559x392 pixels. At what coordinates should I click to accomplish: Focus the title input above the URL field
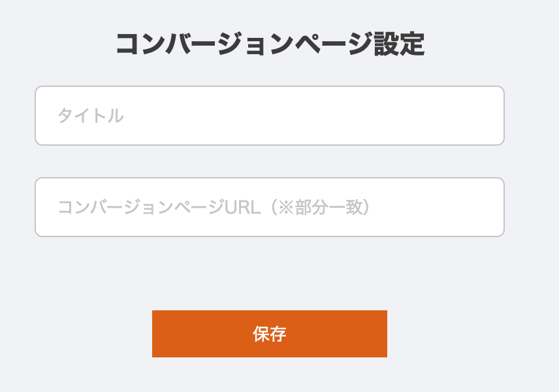coord(270,114)
